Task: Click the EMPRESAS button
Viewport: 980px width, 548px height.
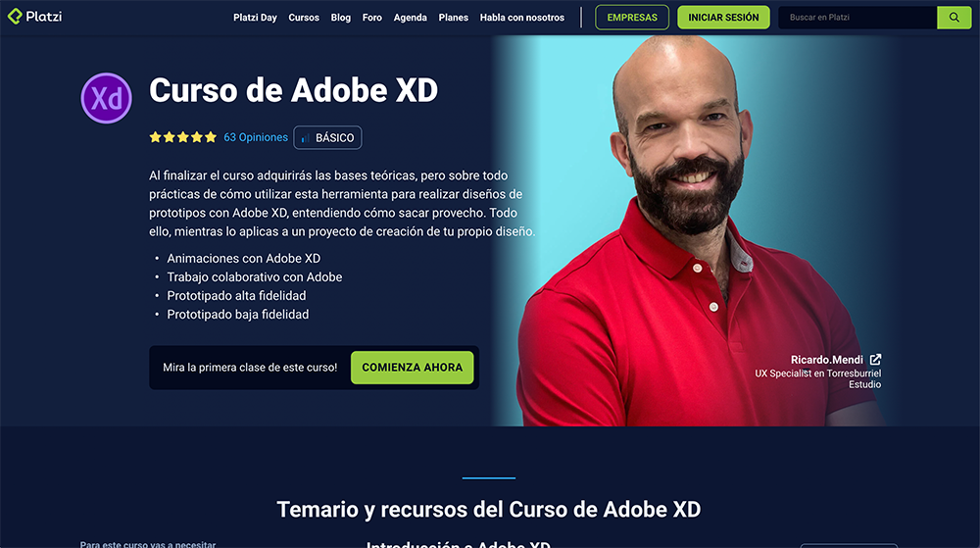Action: 632,18
